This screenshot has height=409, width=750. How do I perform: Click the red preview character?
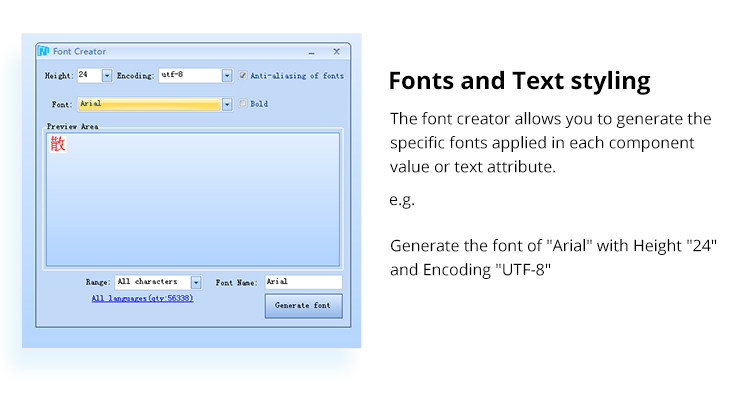58,144
